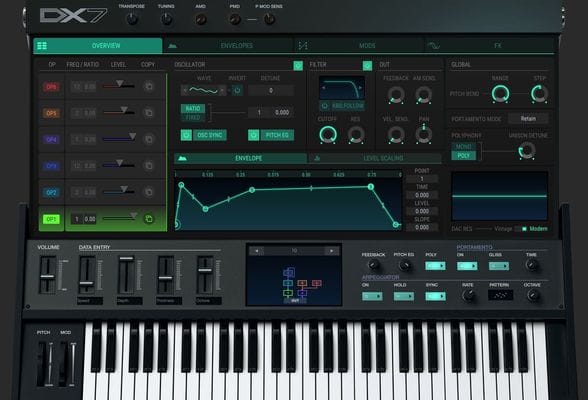Select the OP5 operator badge

[51, 113]
